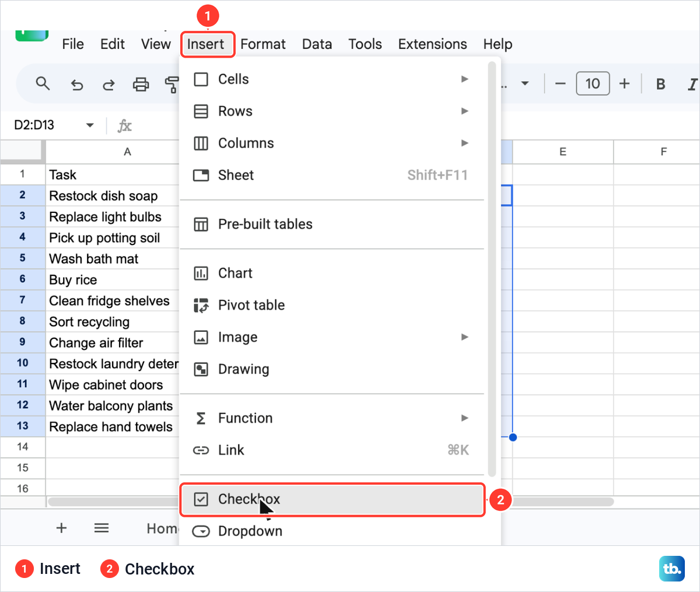Click the paint format roller icon

(171, 85)
